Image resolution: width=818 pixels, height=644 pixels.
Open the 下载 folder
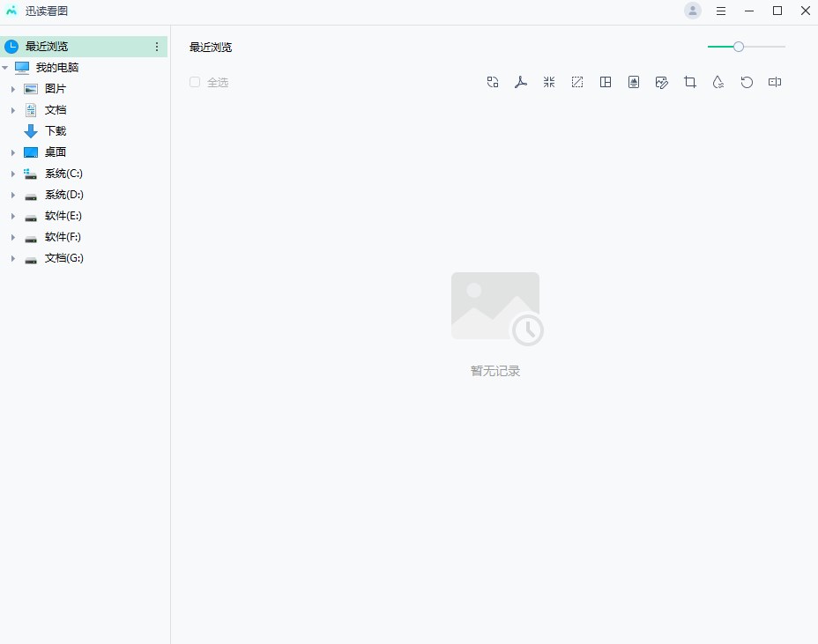[55, 131]
